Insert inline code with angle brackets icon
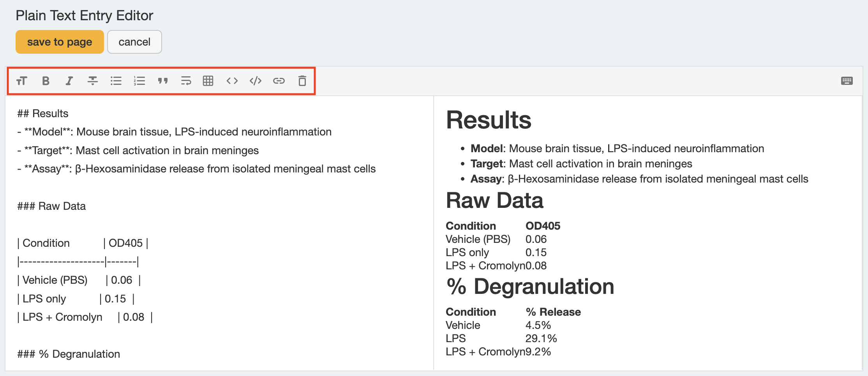Viewport: 868px width, 376px height. click(232, 81)
